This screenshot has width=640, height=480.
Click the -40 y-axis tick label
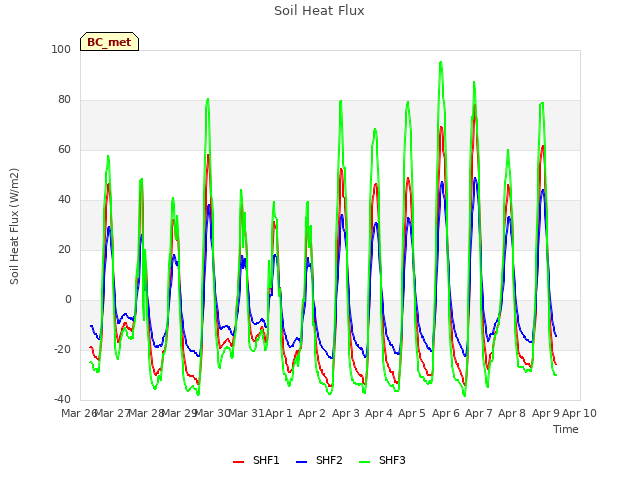coord(62,399)
